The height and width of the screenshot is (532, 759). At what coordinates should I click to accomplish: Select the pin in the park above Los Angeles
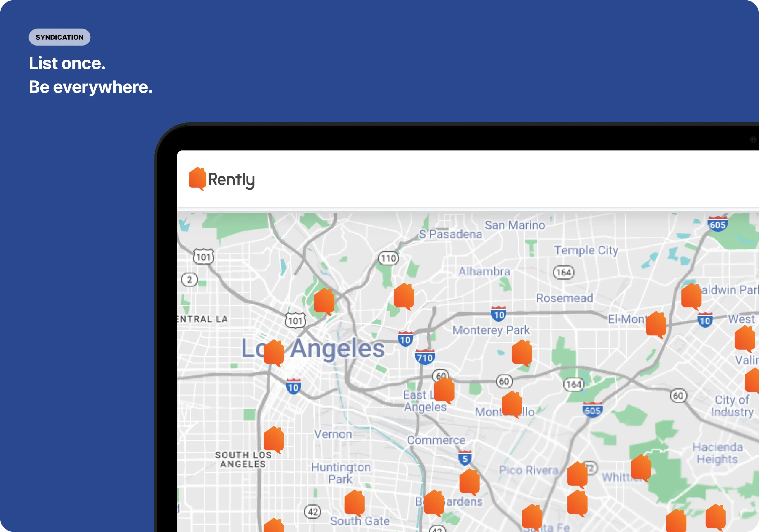pyautogui.click(x=324, y=301)
